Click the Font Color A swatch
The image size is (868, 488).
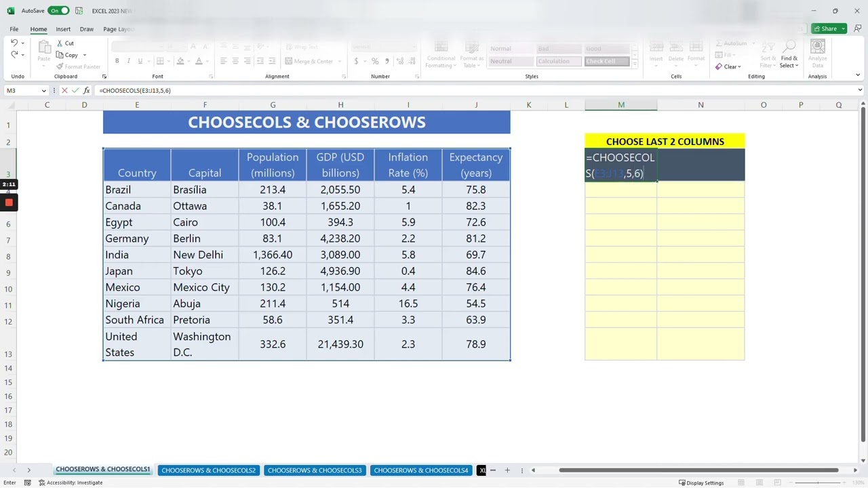click(199, 61)
